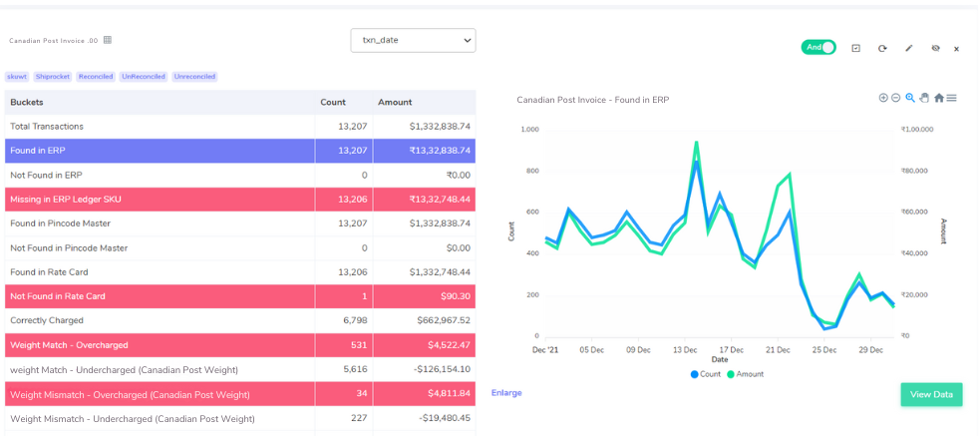Click the chart zoom in plus icon

[883, 98]
